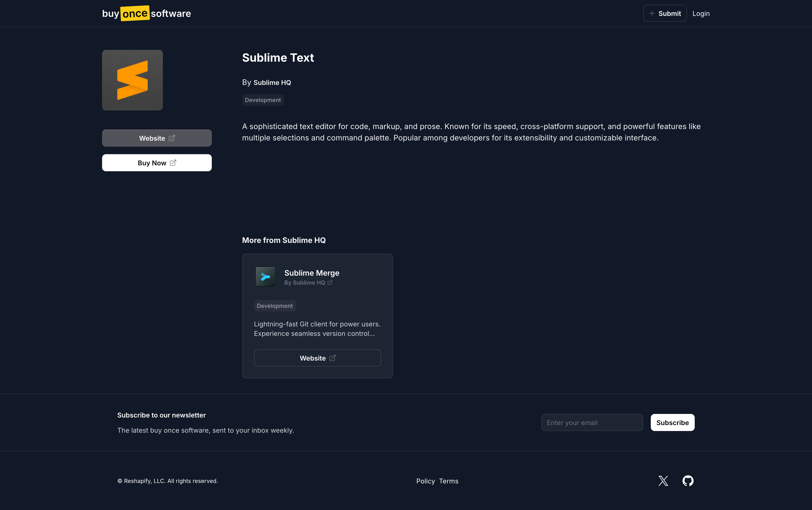Visit the Sublime Text Website button

[x=157, y=138]
